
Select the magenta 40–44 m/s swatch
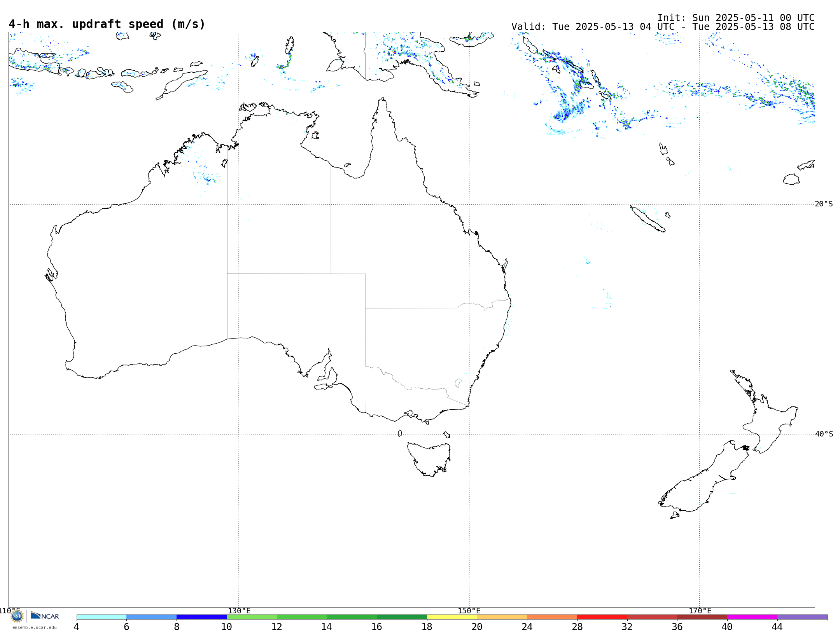(752, 617)
